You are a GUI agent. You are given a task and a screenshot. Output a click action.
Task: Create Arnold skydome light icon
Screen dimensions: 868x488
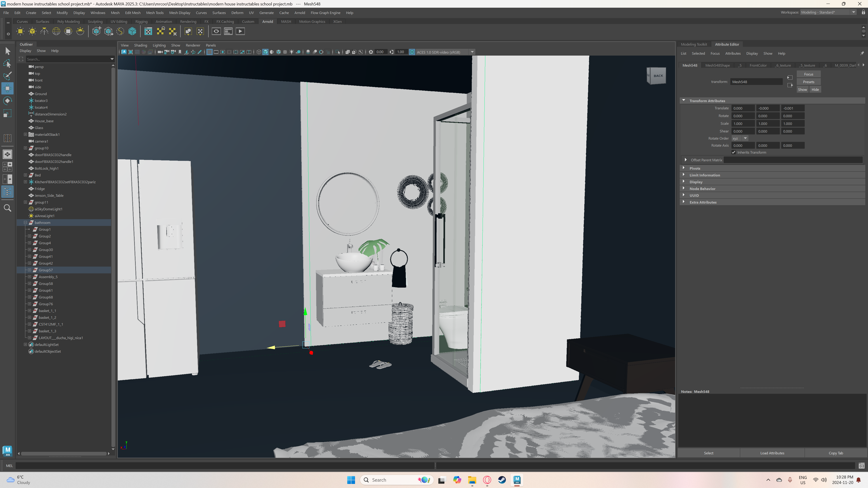tap(56, 31)
